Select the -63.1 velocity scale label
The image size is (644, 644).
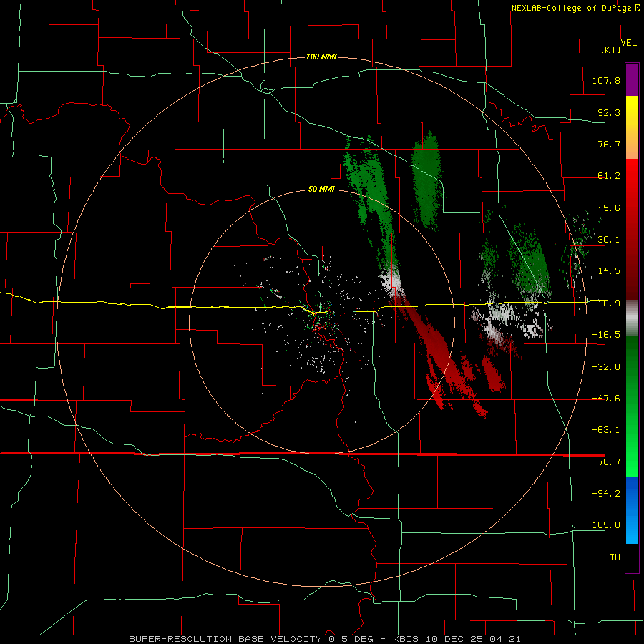(606, 430)
